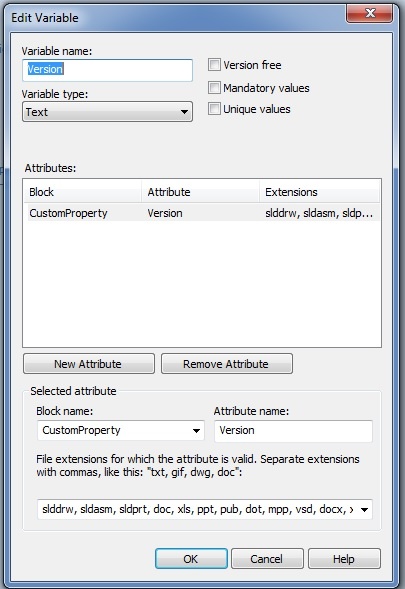Click the Attribute name field
The width and height of the screenshot is (405, 589).
point(293,430)
